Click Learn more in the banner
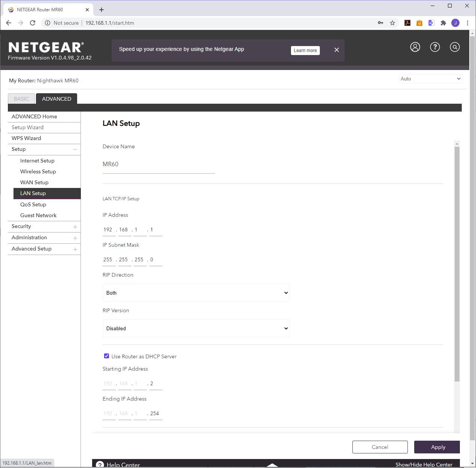The image size is (476, 468). [305, 51]
